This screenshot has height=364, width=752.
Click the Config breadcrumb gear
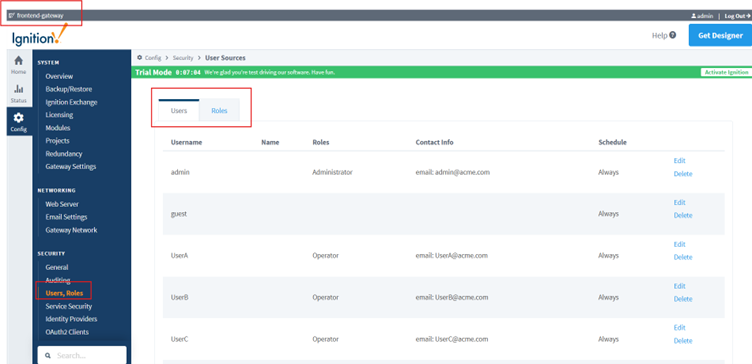[x=140, y=58]
